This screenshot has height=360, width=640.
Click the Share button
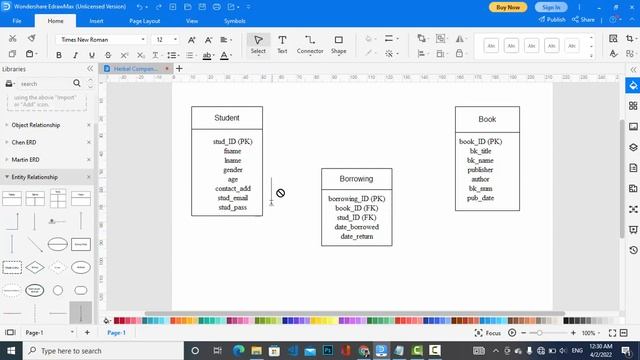tap(583, 20)
